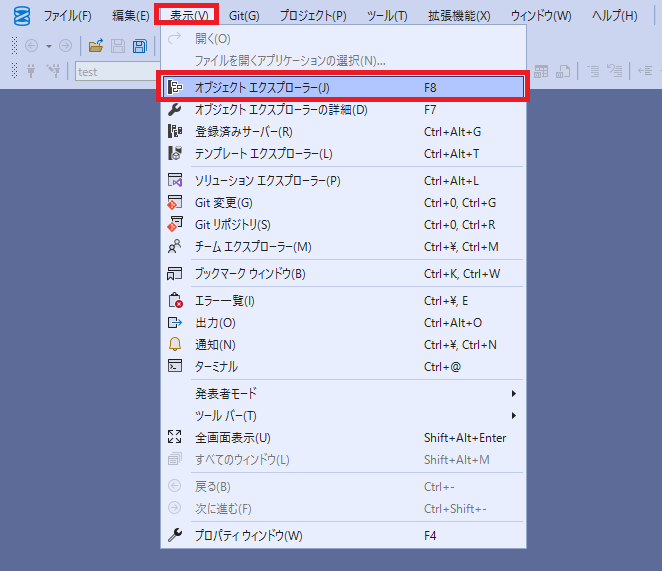Image resolution: width=662 pixels, height=571 pixels.
Task: Click the bookmark window icon
Action: click(174, 274)
